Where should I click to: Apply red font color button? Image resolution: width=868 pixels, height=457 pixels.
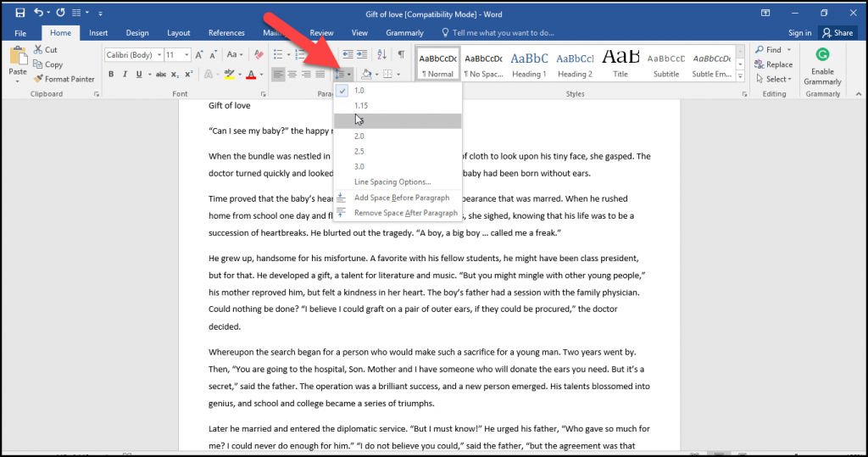pos(251,75)
